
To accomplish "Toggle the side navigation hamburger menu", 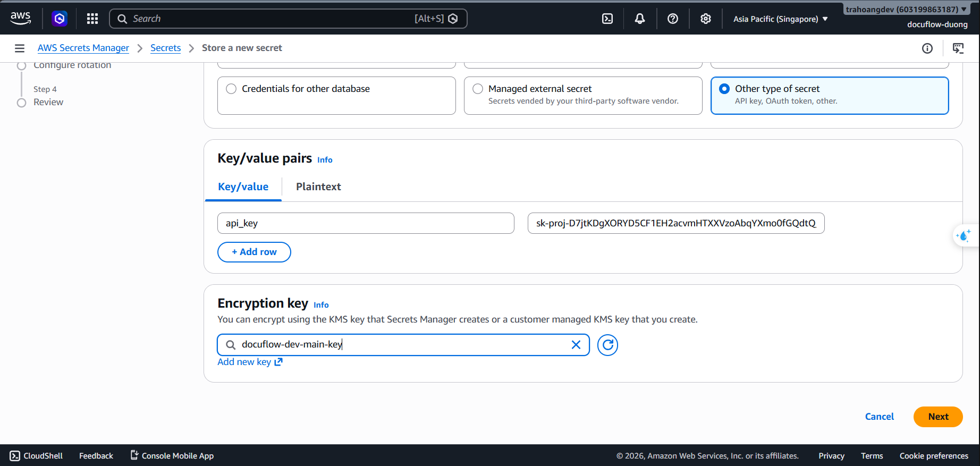I will pyautogui.click(x=20, y=48).
